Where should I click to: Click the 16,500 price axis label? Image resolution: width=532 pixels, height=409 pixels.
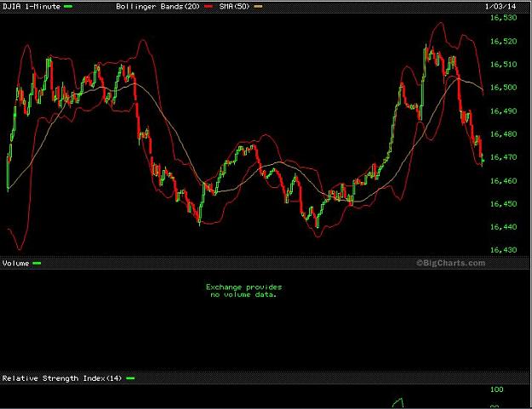tap(504, 88)
